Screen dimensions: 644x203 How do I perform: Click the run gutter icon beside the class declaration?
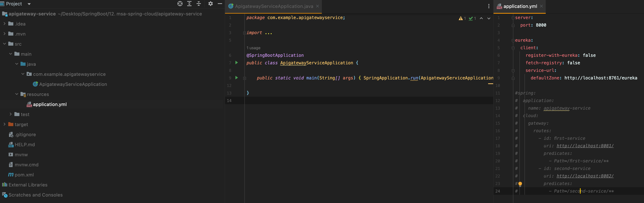point(237,63)
